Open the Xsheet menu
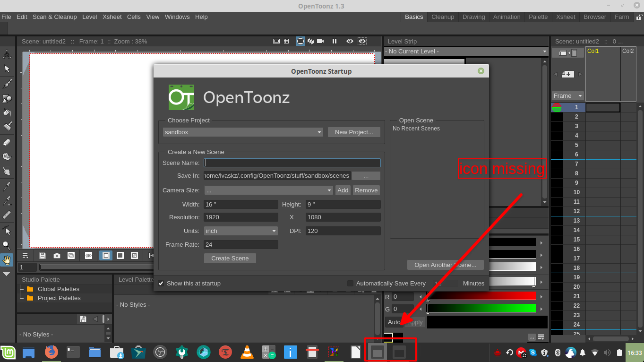 pyautogui.click(x=112, y=17)
